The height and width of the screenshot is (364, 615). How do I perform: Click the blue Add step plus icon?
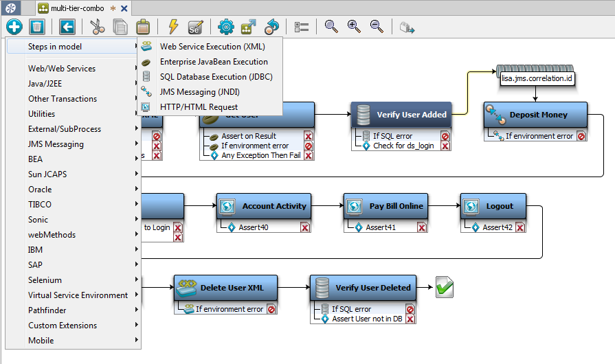14,27
